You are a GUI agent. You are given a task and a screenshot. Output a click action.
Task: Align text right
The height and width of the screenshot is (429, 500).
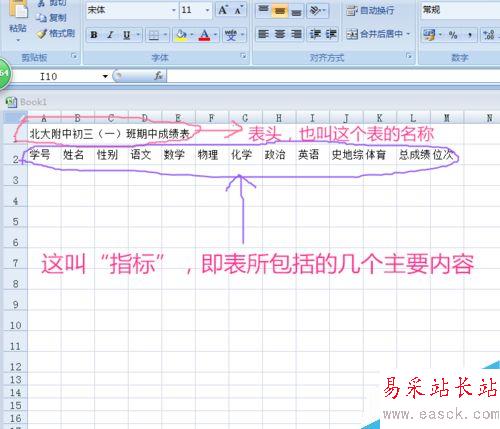point(296,34)
